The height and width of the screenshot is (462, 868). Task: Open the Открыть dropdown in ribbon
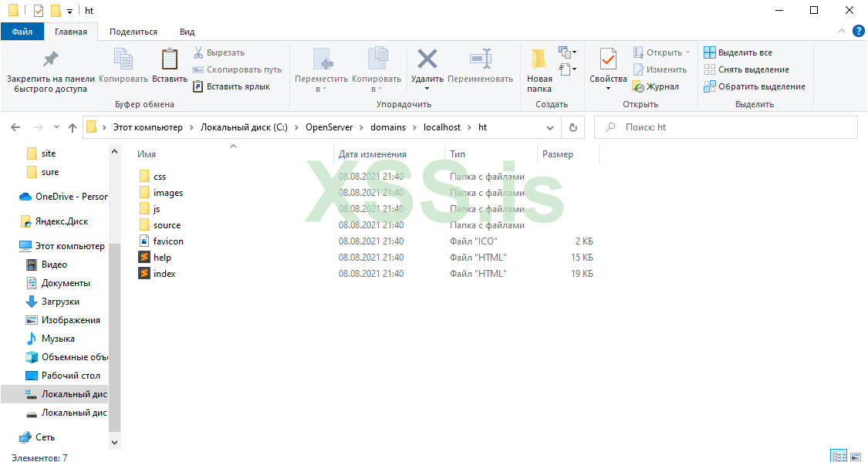point(687,52)
